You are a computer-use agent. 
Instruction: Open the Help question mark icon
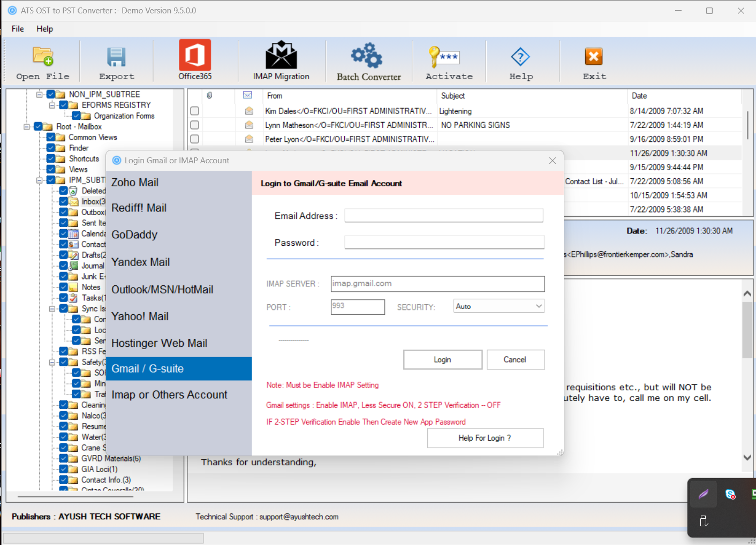pos(520,57)
